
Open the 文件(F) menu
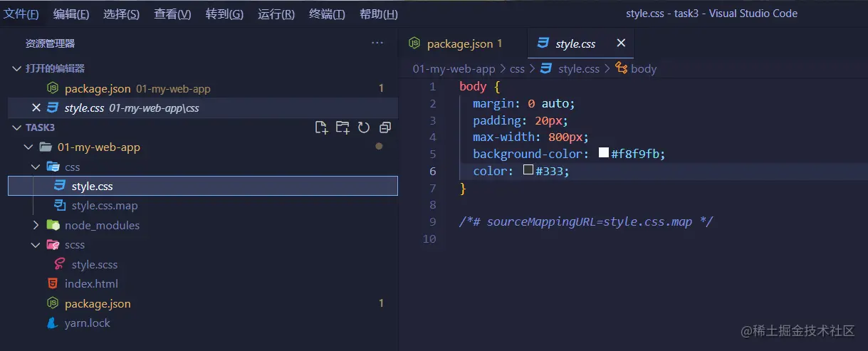click(x=21, y=14)
